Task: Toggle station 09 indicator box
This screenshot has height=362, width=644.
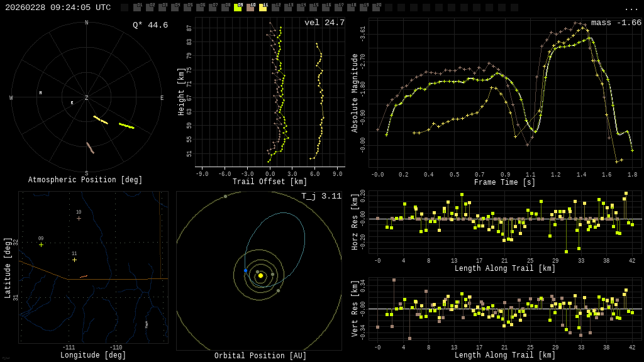Action: tap(238, 8)
